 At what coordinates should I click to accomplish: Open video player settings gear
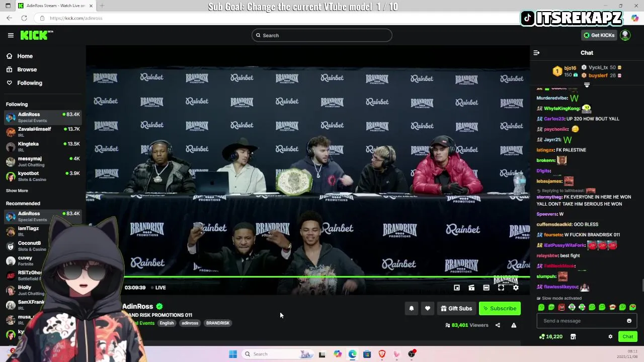point(516,288)
